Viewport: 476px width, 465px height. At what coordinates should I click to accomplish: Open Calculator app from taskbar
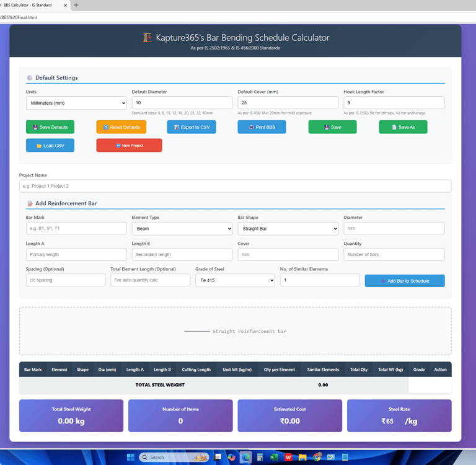pyautogui.click(x=260, y=457)
